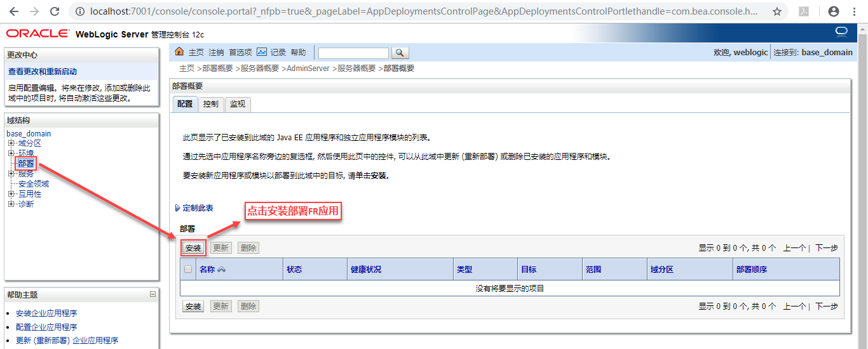Click the 配置企业应用程序 help link
Image resolution: width=868 pixels, height=349 pixels.
click(x=46, y=327)
